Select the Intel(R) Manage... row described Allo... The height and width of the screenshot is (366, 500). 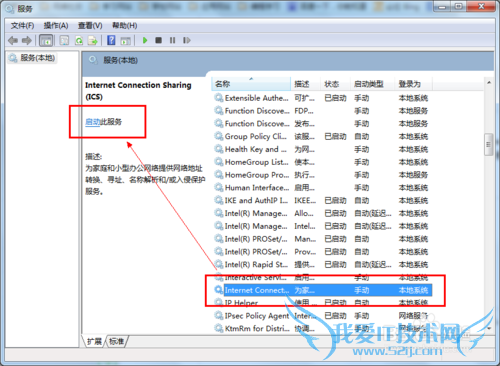pos(322,213)
